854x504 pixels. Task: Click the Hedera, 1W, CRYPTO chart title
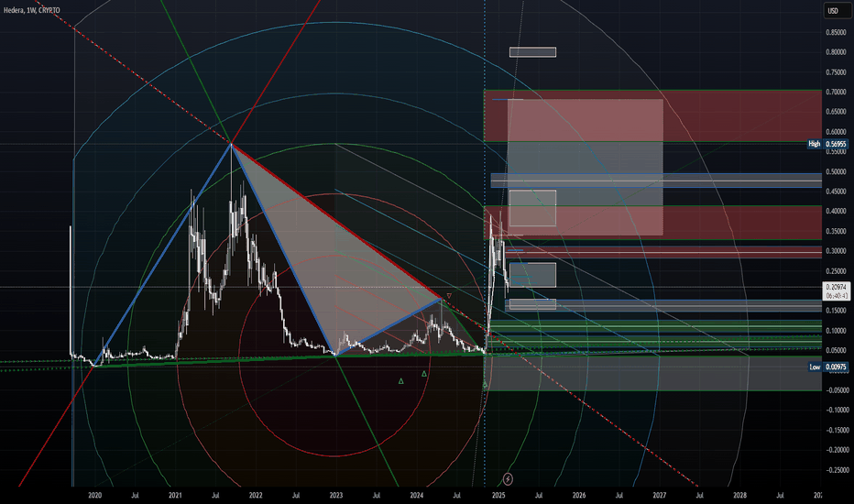[31, 10]
